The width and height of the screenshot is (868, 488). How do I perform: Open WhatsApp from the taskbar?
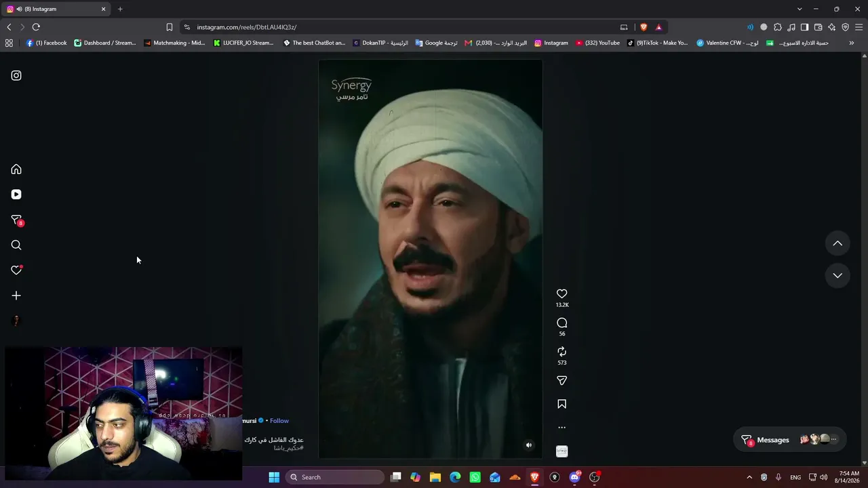pos(475,477)
